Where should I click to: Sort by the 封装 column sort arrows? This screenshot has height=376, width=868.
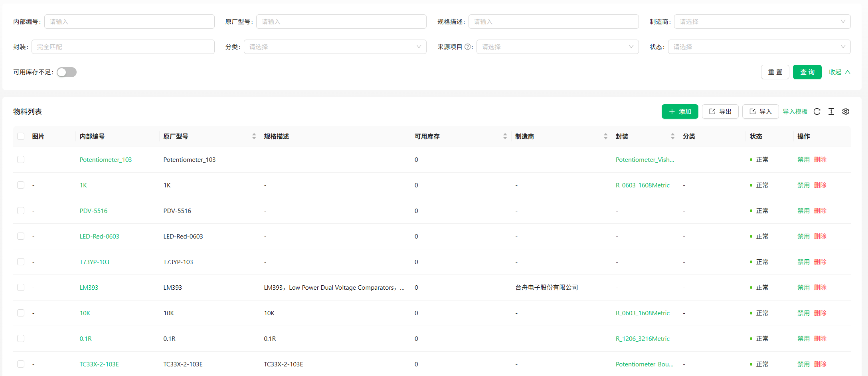click(672, 136)
